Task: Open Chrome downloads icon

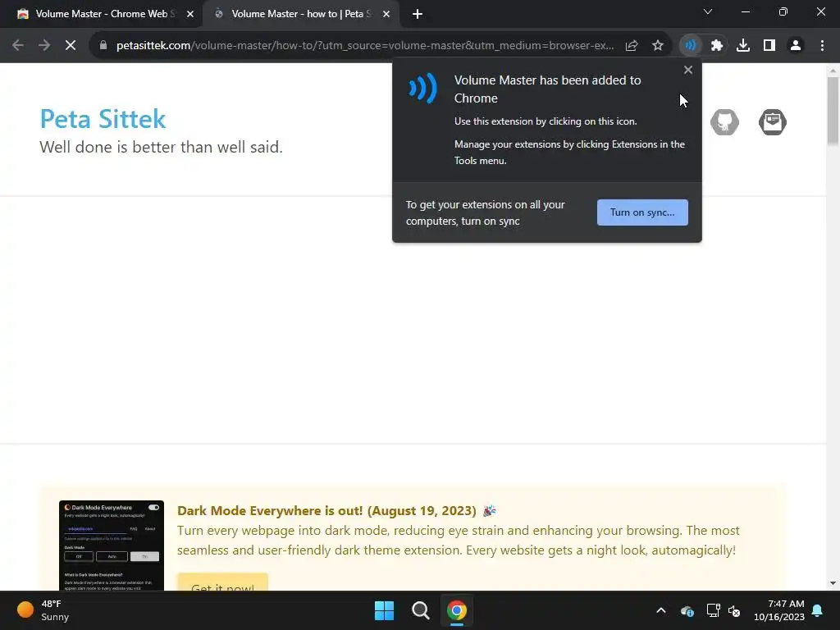Action: pos(743,46)
